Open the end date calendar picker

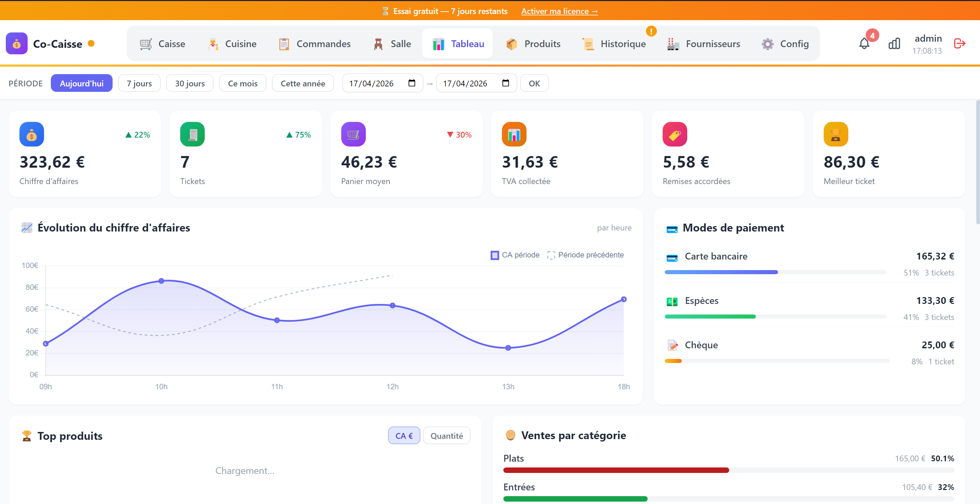click(506, 83)
